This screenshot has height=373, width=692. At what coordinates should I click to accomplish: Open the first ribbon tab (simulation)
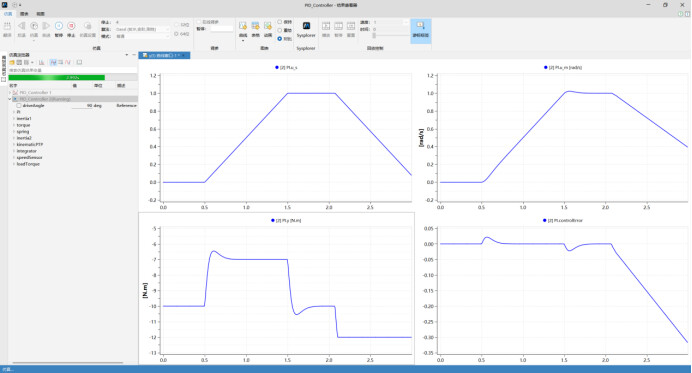click(8, 14)
